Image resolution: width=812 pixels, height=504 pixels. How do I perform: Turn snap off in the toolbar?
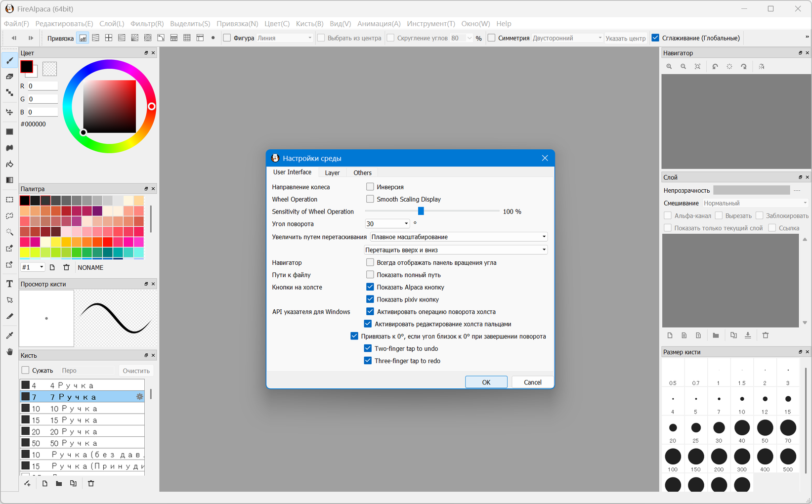[x=83, y=38]
